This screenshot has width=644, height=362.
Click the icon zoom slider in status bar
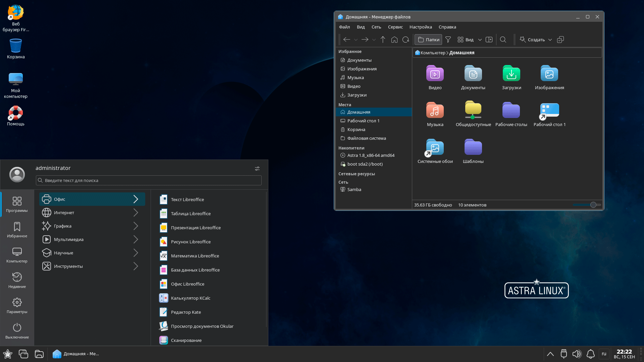pos(593,205)
